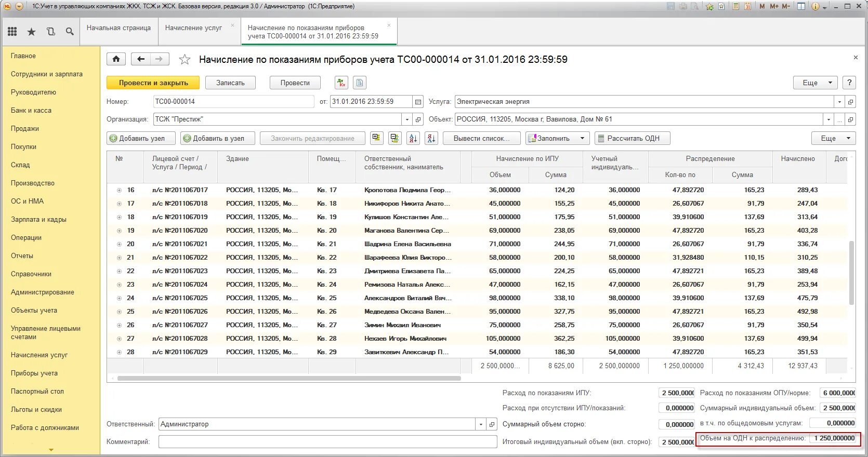Image resolution: width=868 pixels, height=457 pixels.
Task: Open Начисления услуг section
Action: (40, 355)
